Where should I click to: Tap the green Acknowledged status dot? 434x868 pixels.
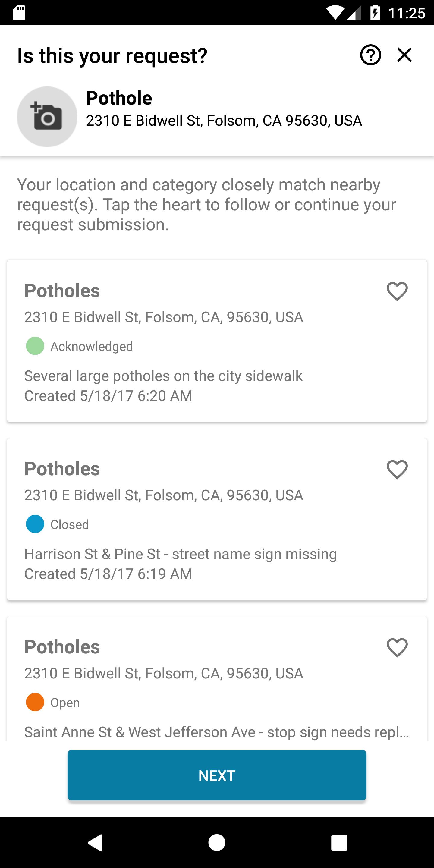pyautogui.click(x=35, y=346)
